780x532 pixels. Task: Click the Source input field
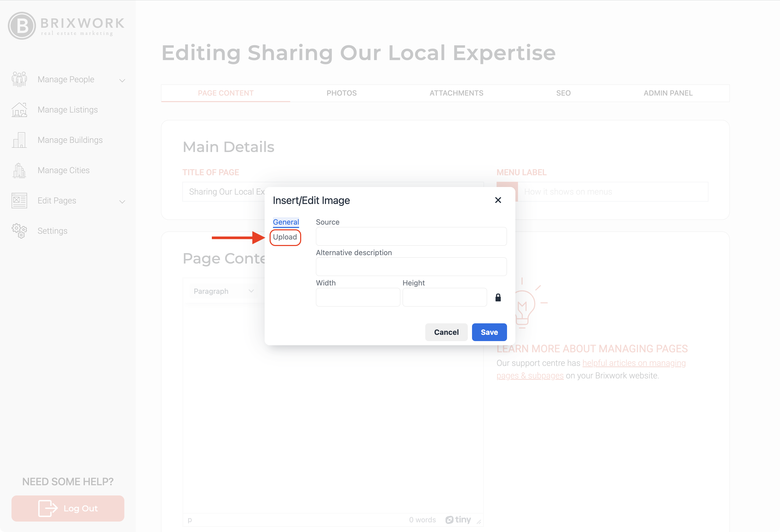(411, 236)
